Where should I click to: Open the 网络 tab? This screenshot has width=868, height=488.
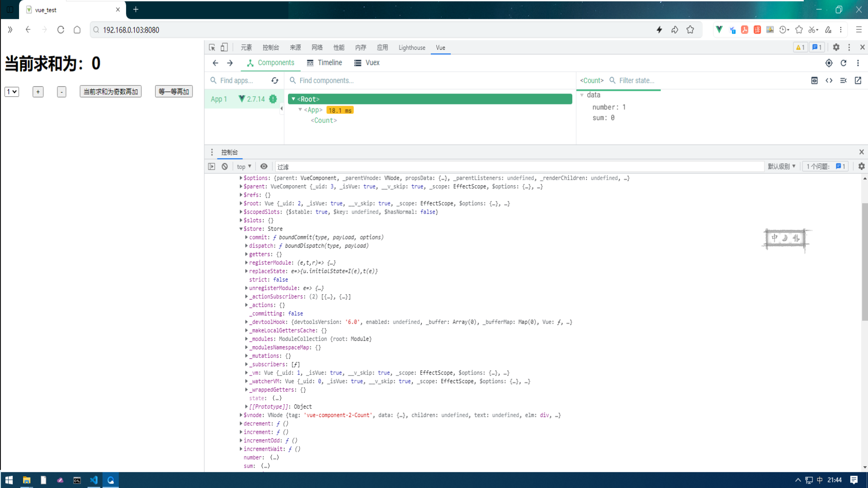317,47
